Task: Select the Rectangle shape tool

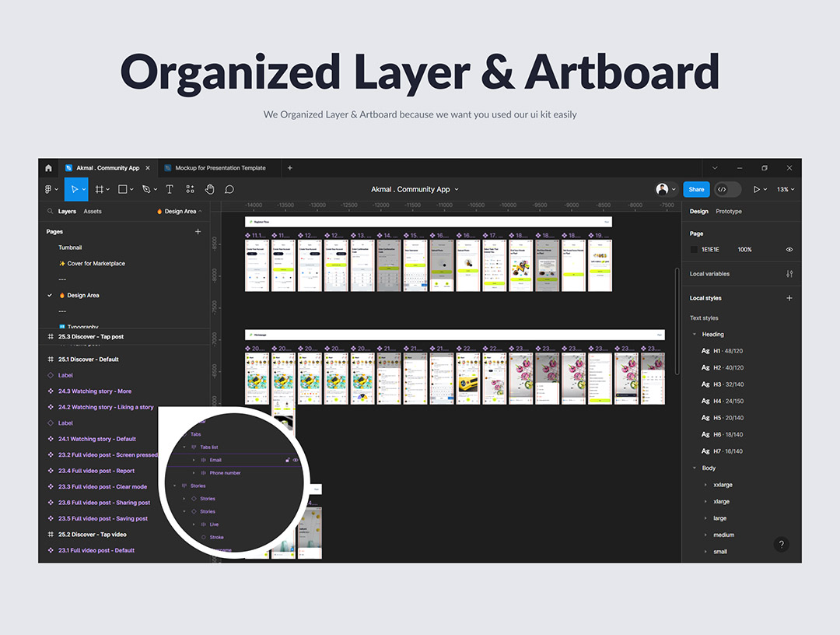Action: coord(122,189)
